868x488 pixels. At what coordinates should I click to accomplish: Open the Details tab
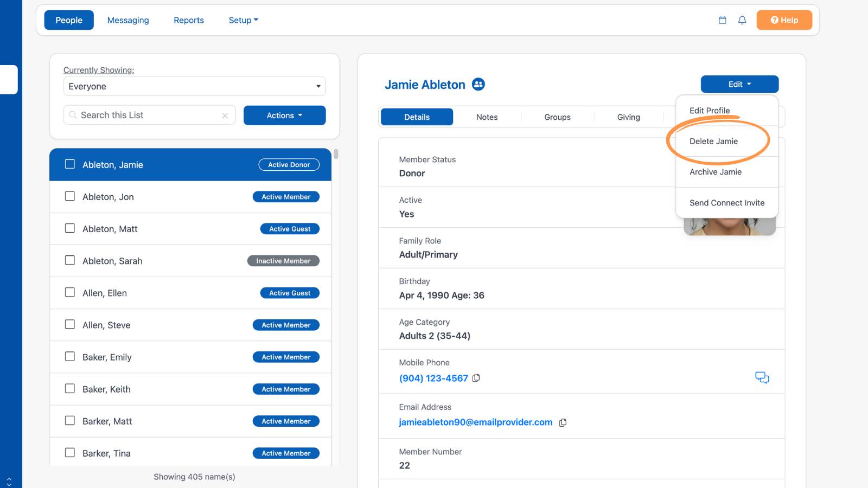pyautogui.click(x=417, y=117)
